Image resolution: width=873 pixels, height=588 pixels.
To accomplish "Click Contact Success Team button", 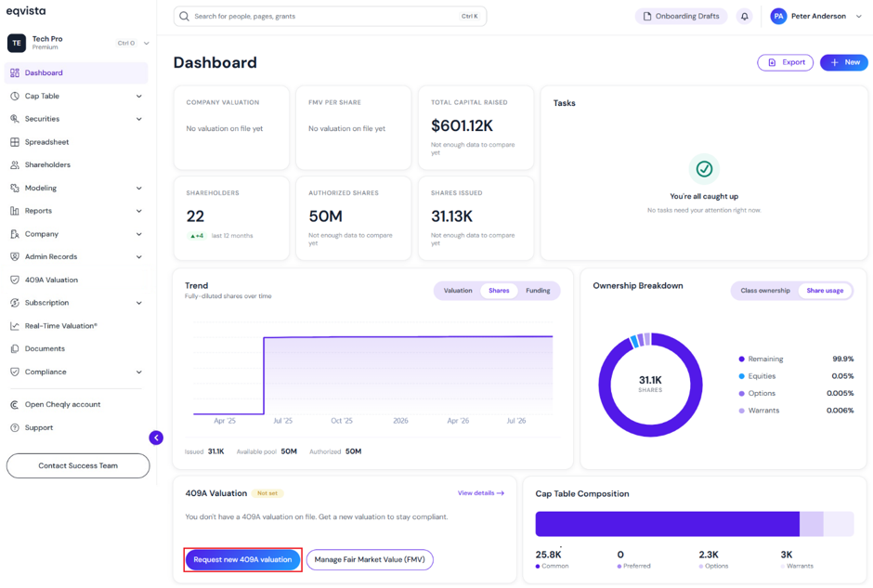I will coord(78,465).
